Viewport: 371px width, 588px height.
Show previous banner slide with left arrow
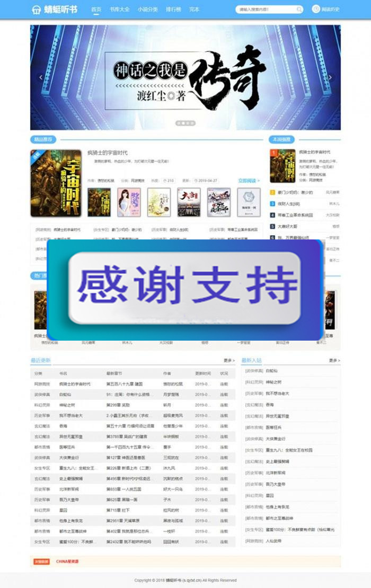41,77
